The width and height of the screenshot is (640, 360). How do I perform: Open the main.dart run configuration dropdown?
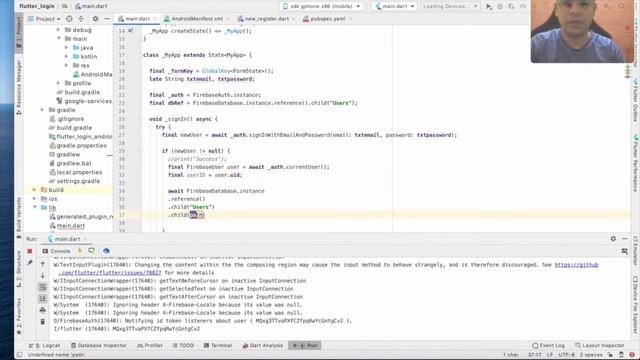coord(395,7)
